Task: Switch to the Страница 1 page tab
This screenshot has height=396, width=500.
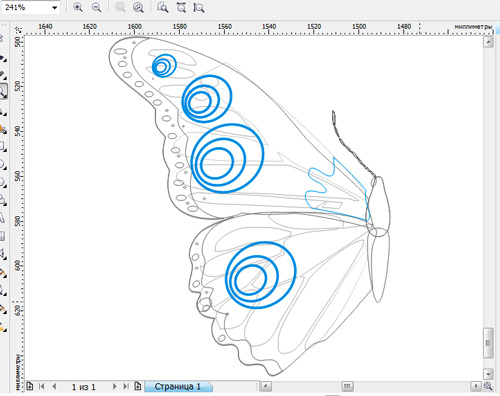Action: pos(178,386)
